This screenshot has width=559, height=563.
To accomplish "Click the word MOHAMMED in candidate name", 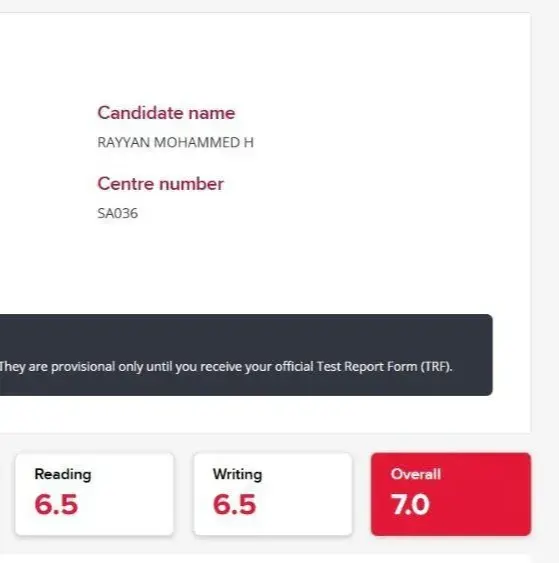I will click(x=197, y=143).
